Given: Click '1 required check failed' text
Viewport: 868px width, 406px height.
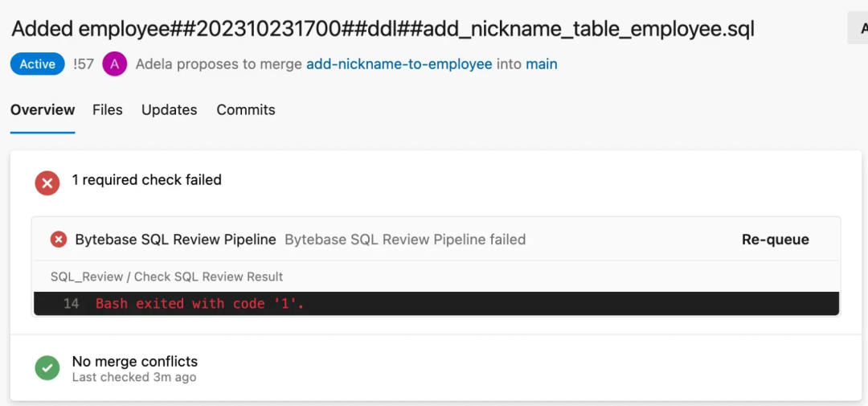Looking at the screenshot, I should click(x=147, y=179).
